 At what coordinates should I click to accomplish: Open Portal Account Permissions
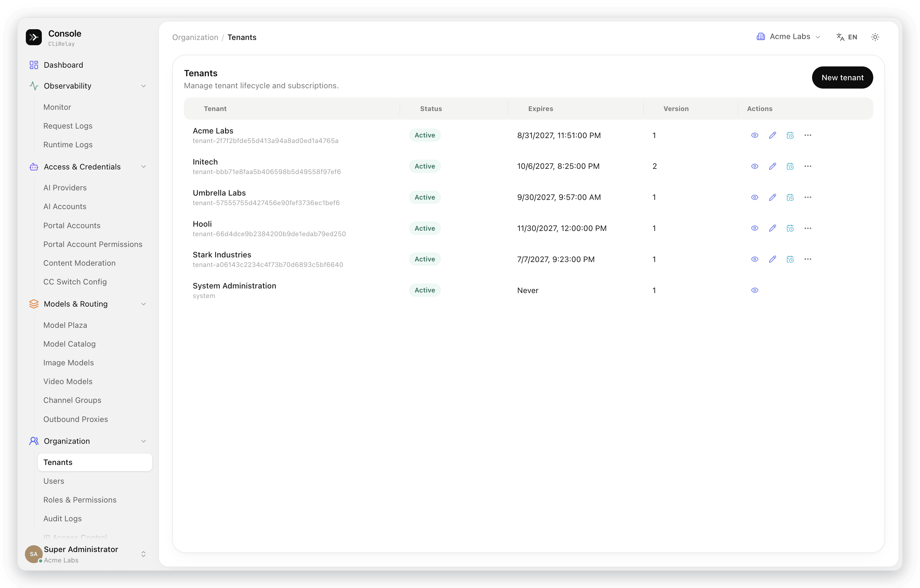click(93, 244)
